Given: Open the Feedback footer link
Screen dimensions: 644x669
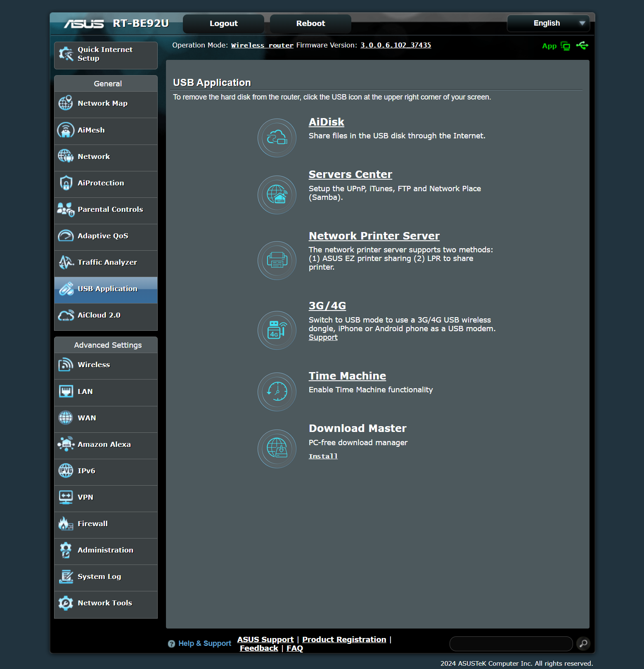Looking at the screenshot, I should coord(259,648).
